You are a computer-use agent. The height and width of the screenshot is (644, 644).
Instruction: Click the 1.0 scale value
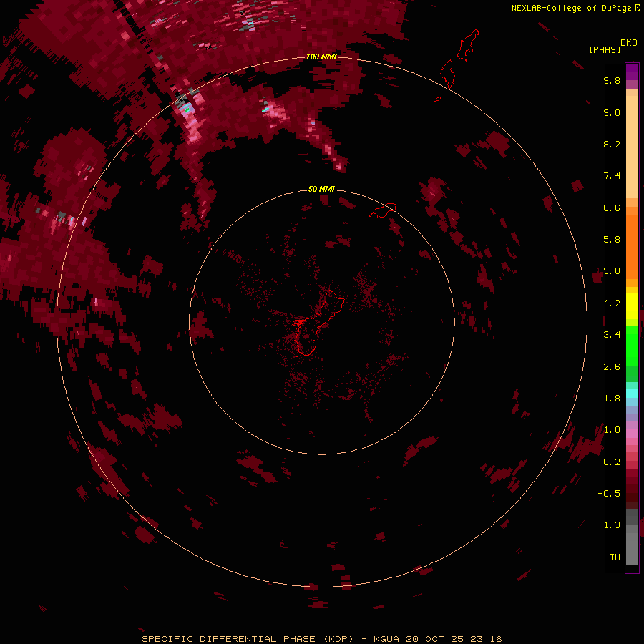pyautogui.click(x=612, y=430)
